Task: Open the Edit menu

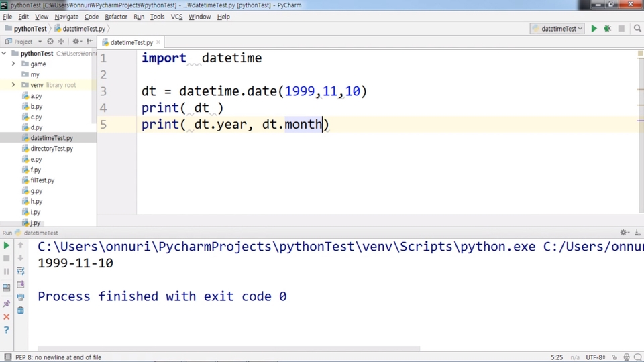Action: (x=23, y=17)
